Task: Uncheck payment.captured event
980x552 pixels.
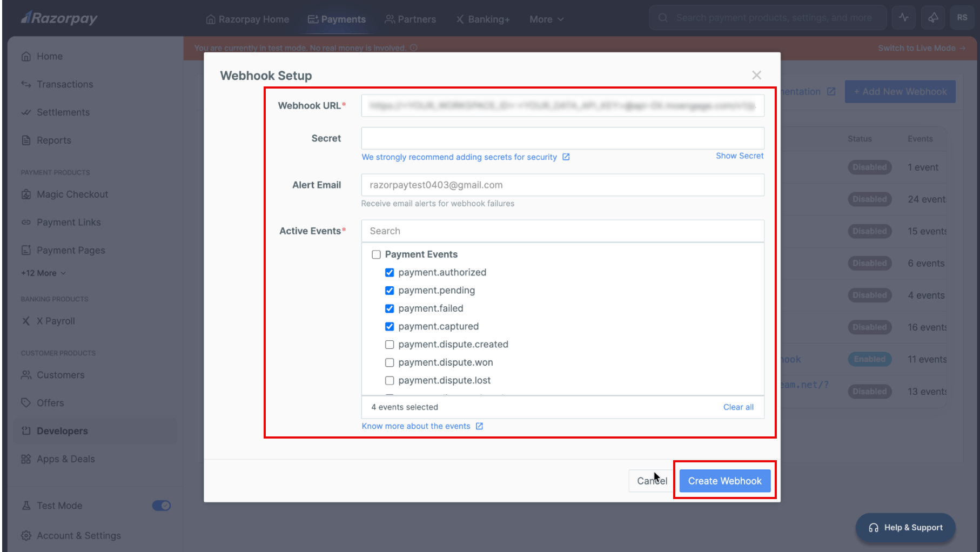Action: tap(390, 326)
